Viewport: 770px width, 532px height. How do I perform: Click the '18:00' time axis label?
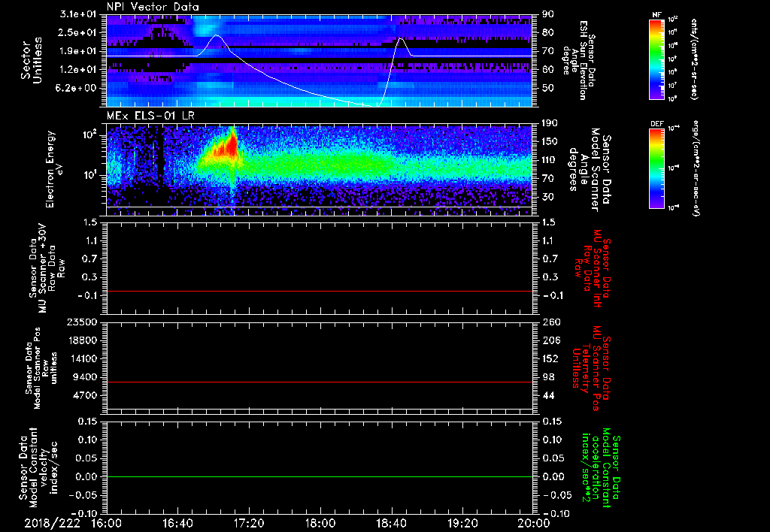320,523
